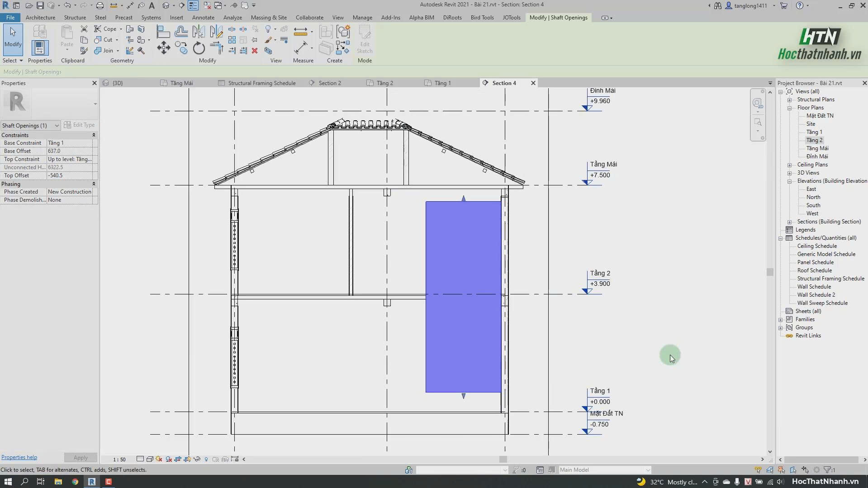
Task: Click the Properties help link
Action: 19,457
